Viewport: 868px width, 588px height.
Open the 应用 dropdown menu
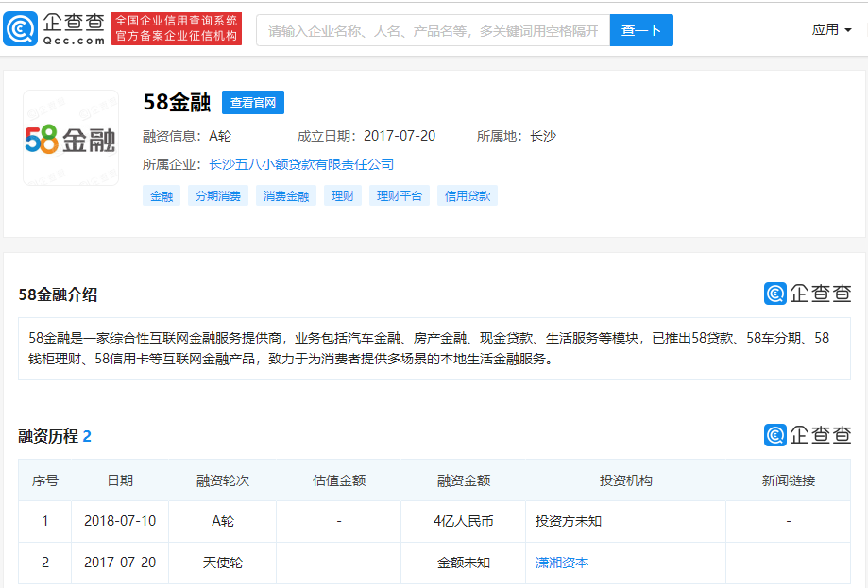tap(831, 30)
